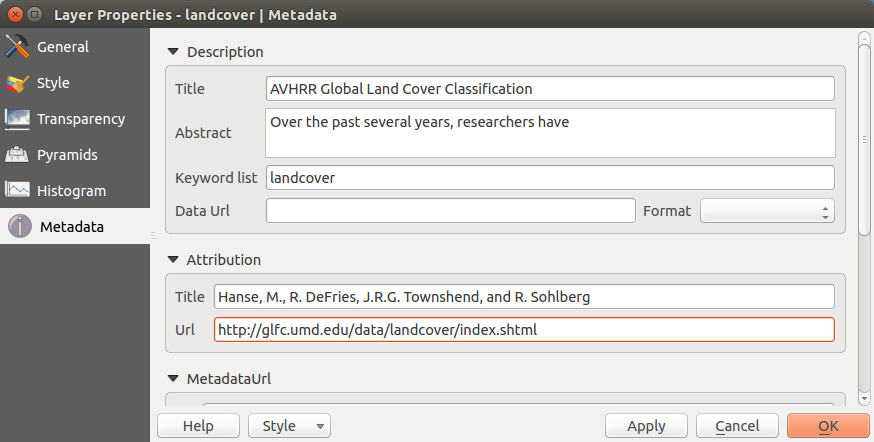Switch to the Histogram tab
Image resolution: width=874 pixels, height=442 pixels.
coord(71,191)
